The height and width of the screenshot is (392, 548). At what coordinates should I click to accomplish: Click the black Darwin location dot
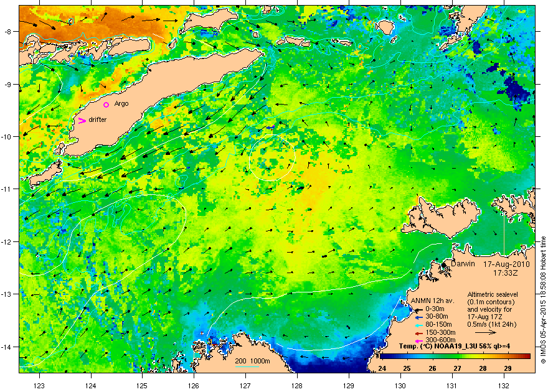(444, 265)
